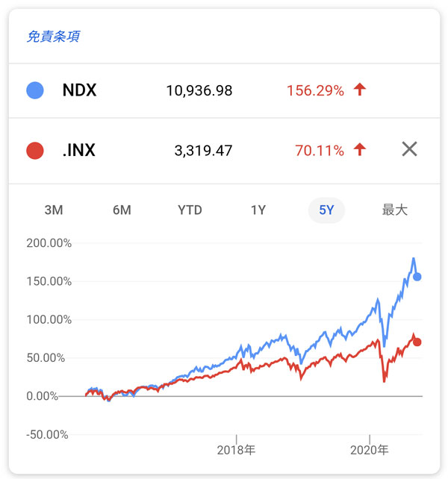Click the 2018年 axis label
This screenshot has width=448, height=479.
[x=236, y=450]
